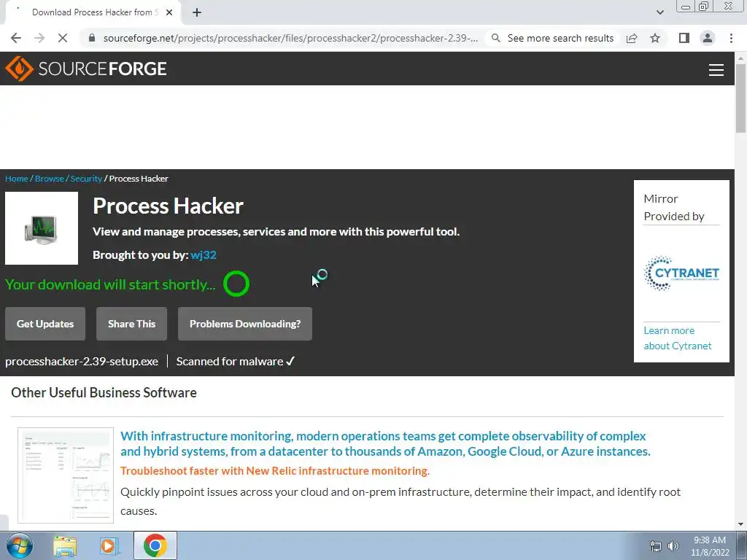
Task: Open the wj32 author link
Action: [204, 254]
